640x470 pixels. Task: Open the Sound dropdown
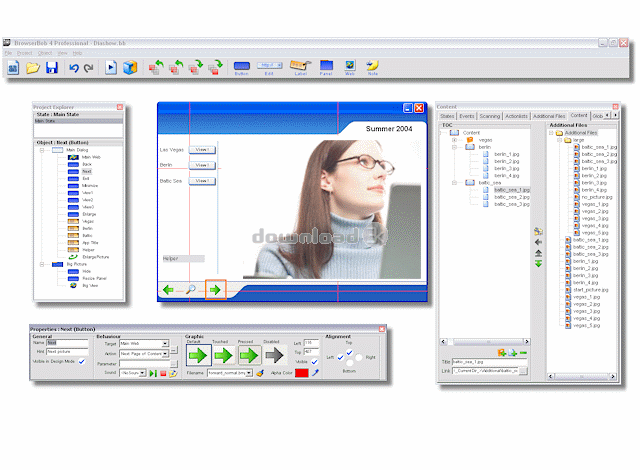(x=142, y=373)
